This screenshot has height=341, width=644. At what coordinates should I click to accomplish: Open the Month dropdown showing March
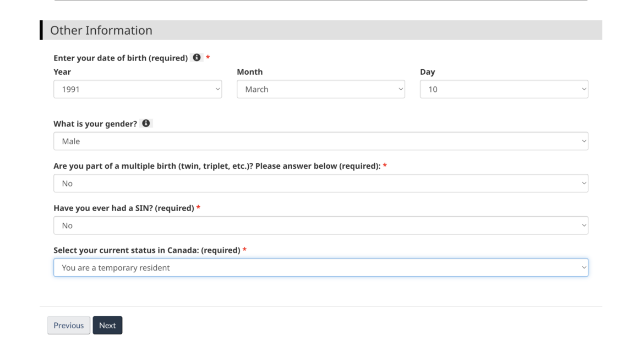[321, 89]
